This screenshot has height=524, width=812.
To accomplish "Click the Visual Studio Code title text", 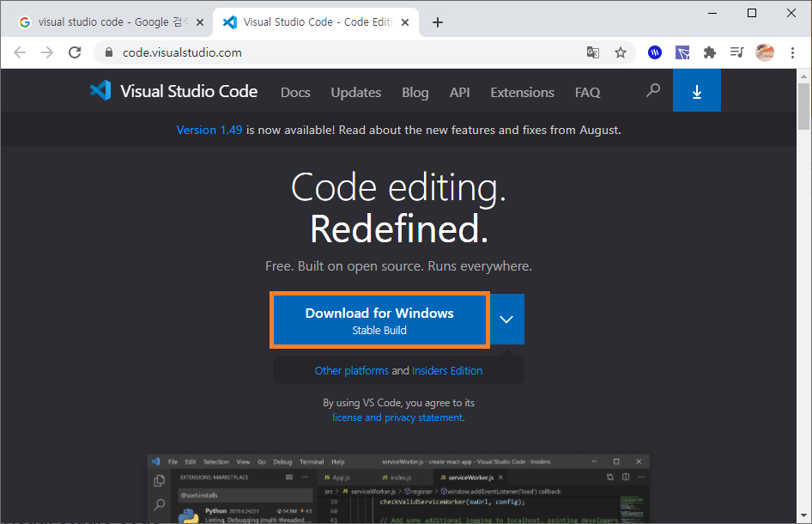I will pos(189,91).
